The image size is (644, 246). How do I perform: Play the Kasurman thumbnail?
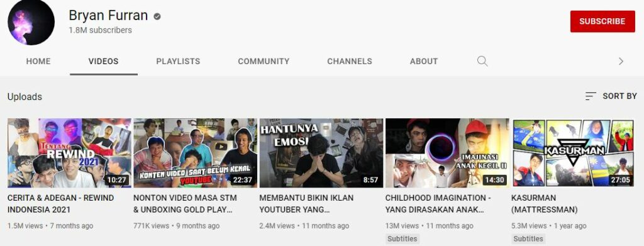[574, 153]
